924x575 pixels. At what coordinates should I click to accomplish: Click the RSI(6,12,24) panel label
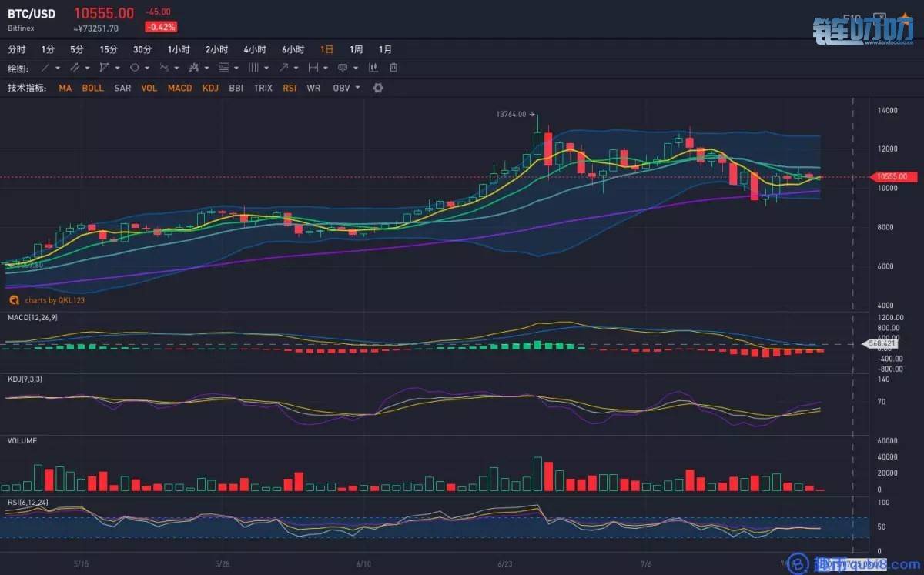pos(28,502)
